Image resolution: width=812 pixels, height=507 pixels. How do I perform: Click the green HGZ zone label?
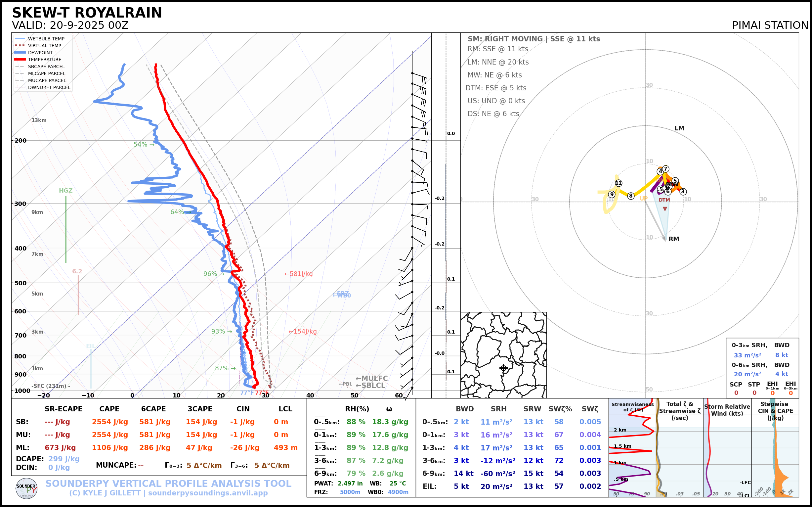click(66, 191)
